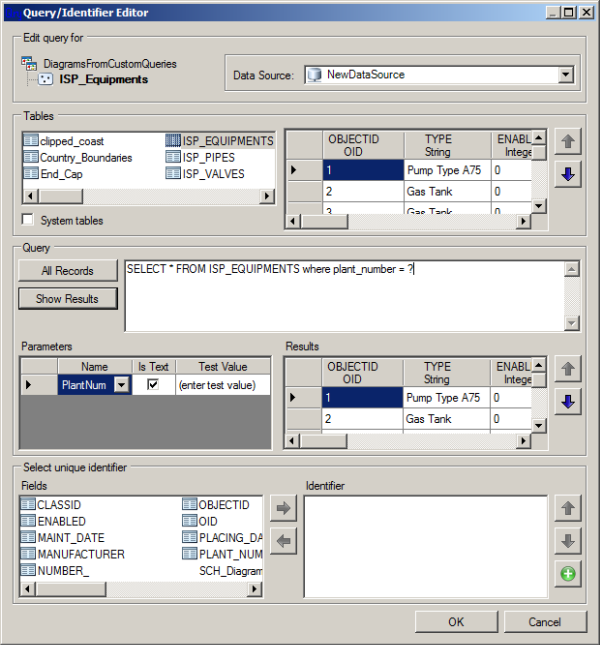600x645 pixels.
Task: Click the left arrow to remove field
Action: pyautogui.click(x=282, y=541)
